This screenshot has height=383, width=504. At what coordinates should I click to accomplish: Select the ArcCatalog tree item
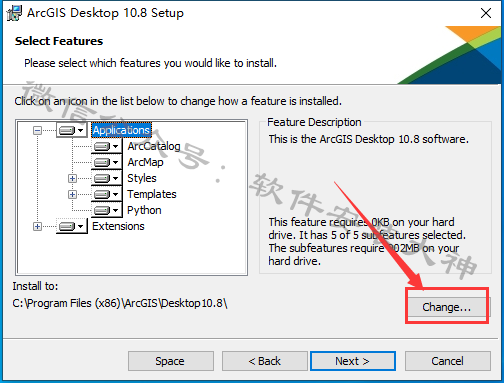pos(154,146)
